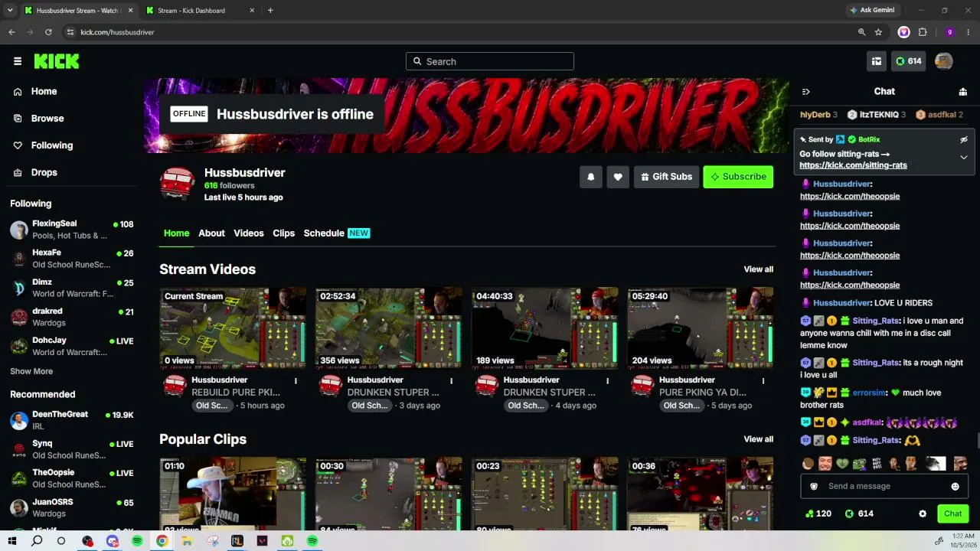
Task: Click the green Subscribe button
Action: coord(738,177)
